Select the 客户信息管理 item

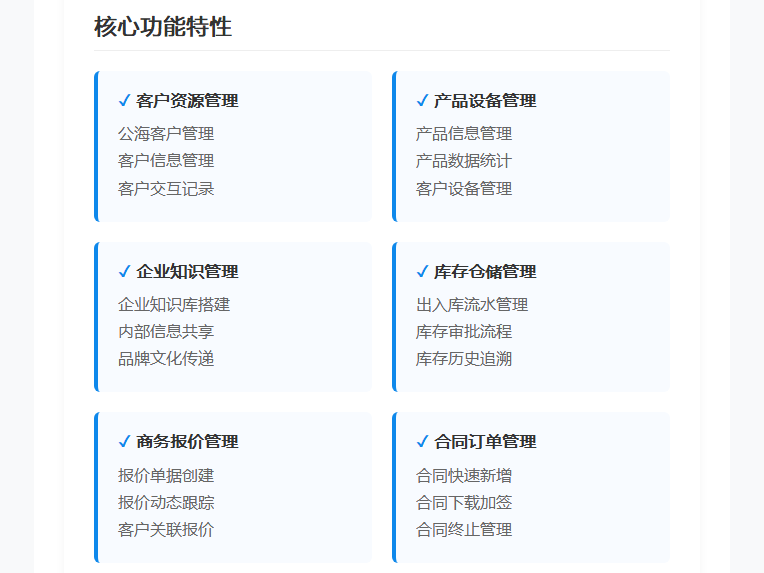(166, 161)
